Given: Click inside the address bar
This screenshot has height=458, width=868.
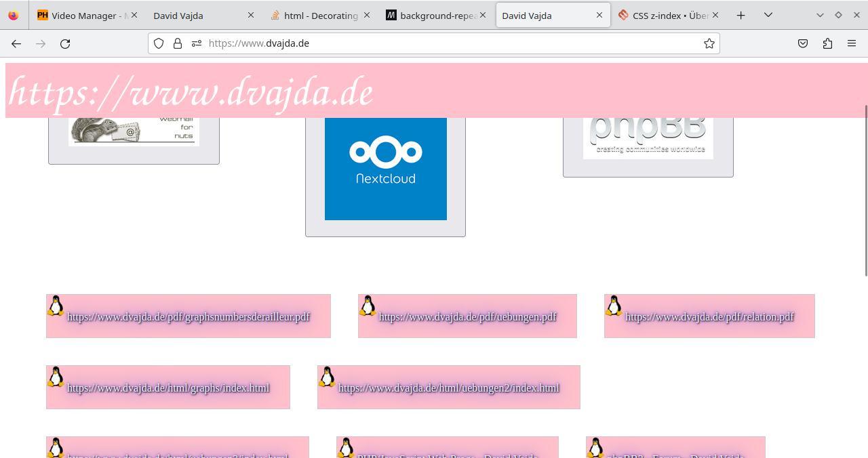Looking at the screenshot, I should tap(407, 43).
